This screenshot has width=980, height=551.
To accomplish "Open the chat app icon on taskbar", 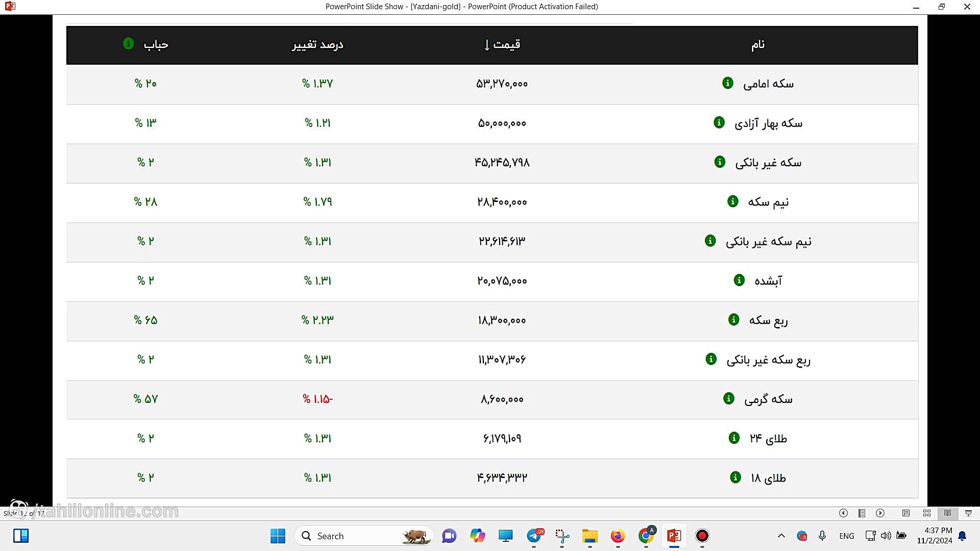I will pos(449,536).
